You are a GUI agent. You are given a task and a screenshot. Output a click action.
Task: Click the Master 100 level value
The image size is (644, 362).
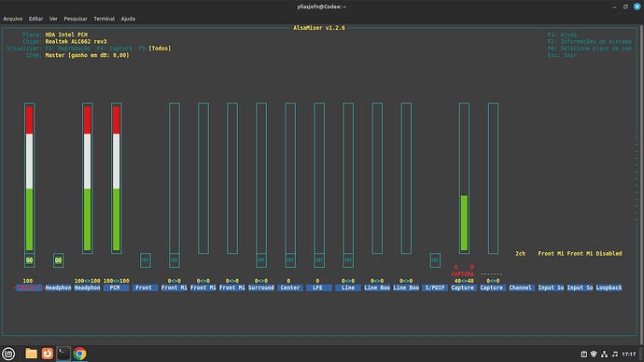point(27,281)
